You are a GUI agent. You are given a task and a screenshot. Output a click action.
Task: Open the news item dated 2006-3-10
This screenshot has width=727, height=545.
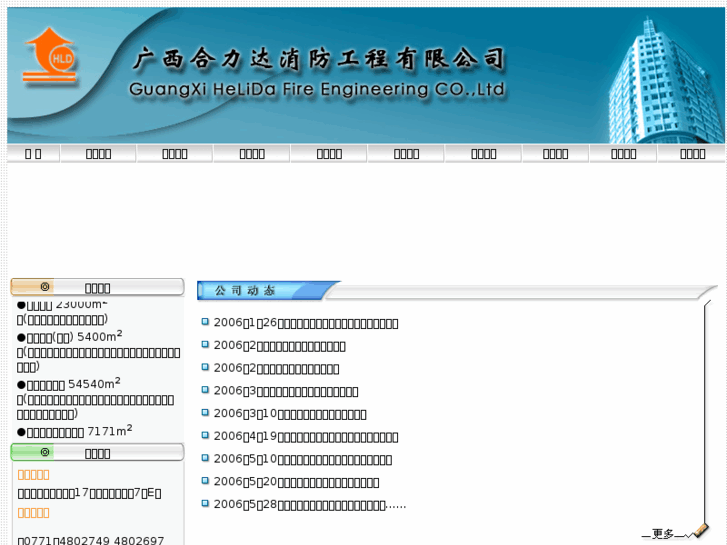pyautogui.click(x=290, y=414)
